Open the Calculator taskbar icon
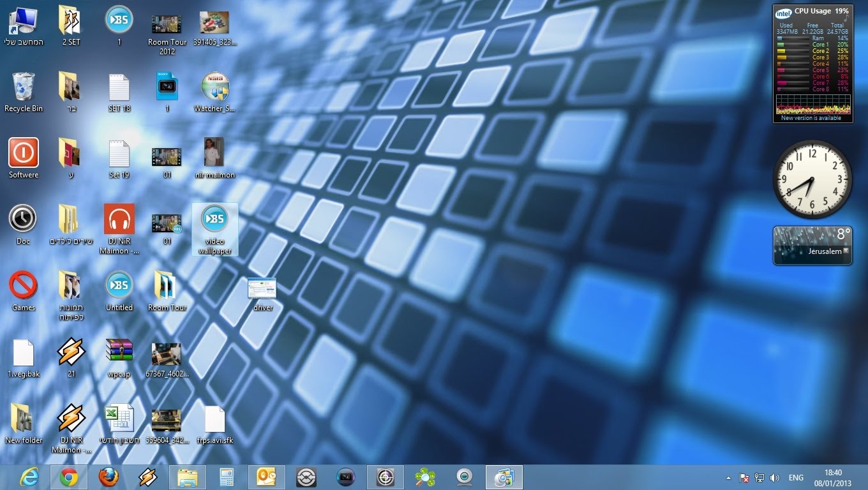 pyautogui.click(x=227, y=477)
